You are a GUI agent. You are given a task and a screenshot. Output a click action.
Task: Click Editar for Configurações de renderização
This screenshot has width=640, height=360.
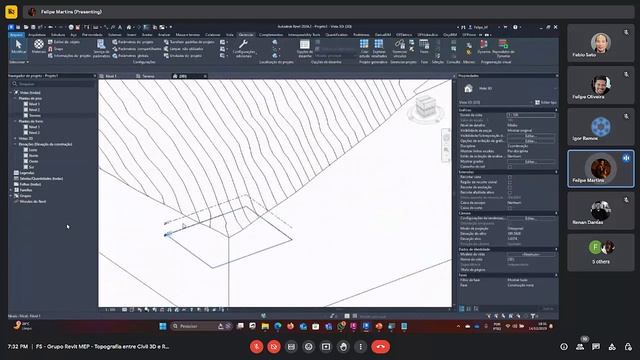(530, 218)
